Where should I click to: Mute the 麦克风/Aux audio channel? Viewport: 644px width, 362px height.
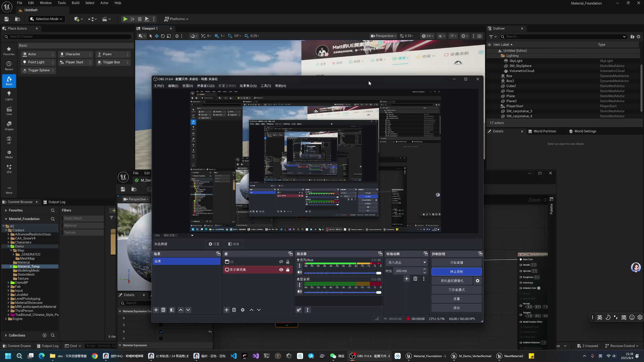coord(300,272)
